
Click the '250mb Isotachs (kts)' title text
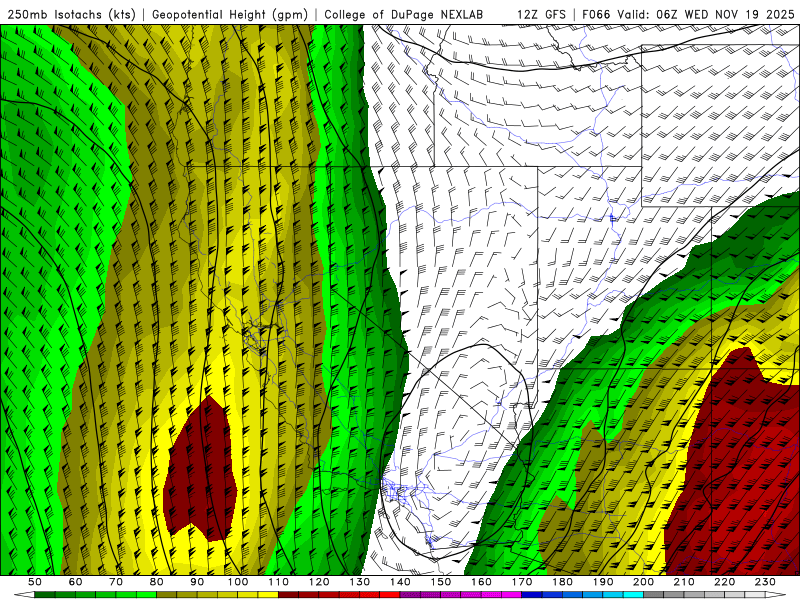pyautogui.click(x=71, y=15)
